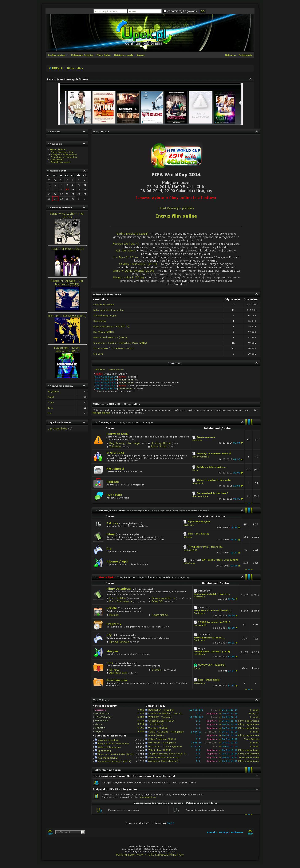Click the Podróże forum icon

[98, 483]
